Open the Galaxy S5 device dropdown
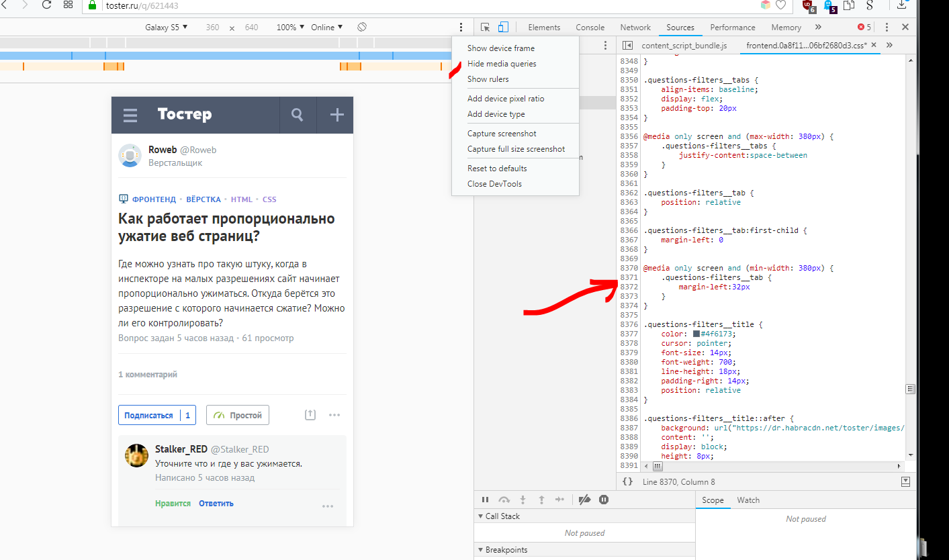Image resolution: width=949 pixels, height=560 pixels. pos(167,28)
